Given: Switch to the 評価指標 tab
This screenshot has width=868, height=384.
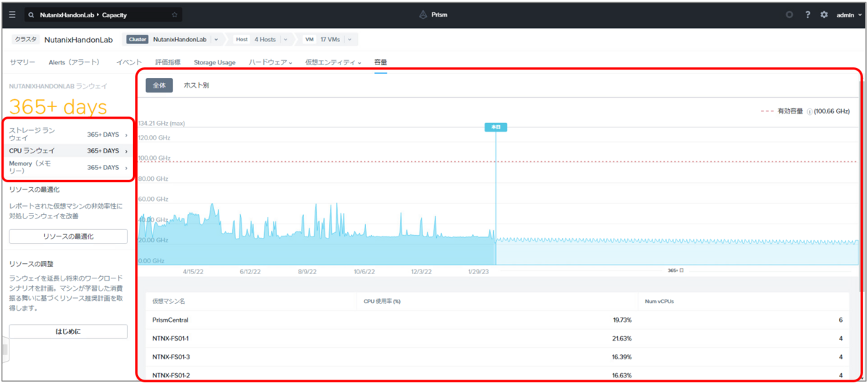Looking at the screenshot, I should tap(168, 62).
